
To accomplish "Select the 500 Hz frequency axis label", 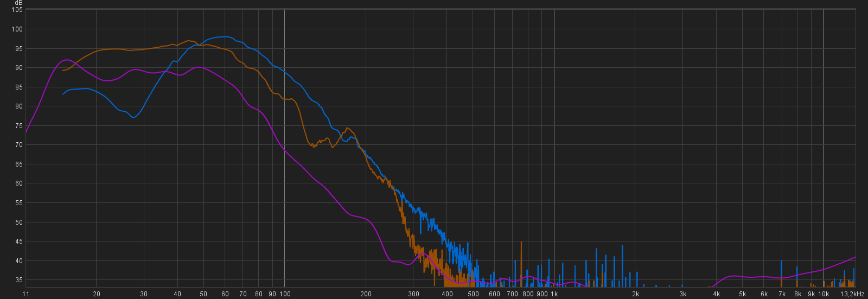I will [474, 294].
